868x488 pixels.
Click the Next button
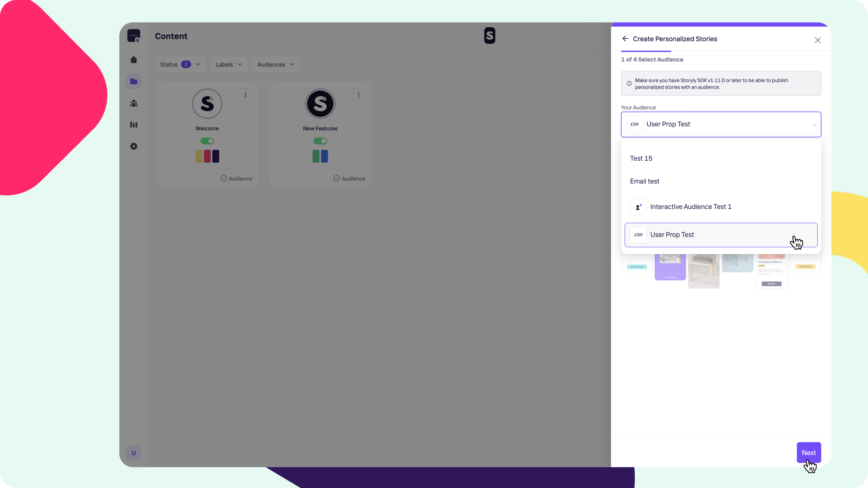coord(808,453)
